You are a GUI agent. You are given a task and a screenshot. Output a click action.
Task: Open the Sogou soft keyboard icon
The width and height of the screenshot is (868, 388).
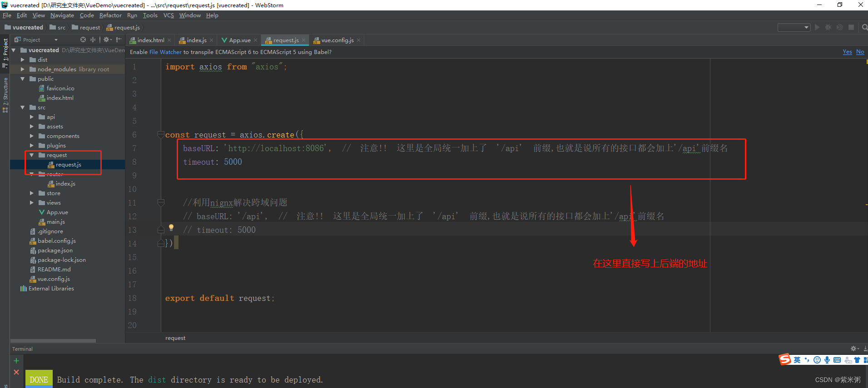coord(837,360)
